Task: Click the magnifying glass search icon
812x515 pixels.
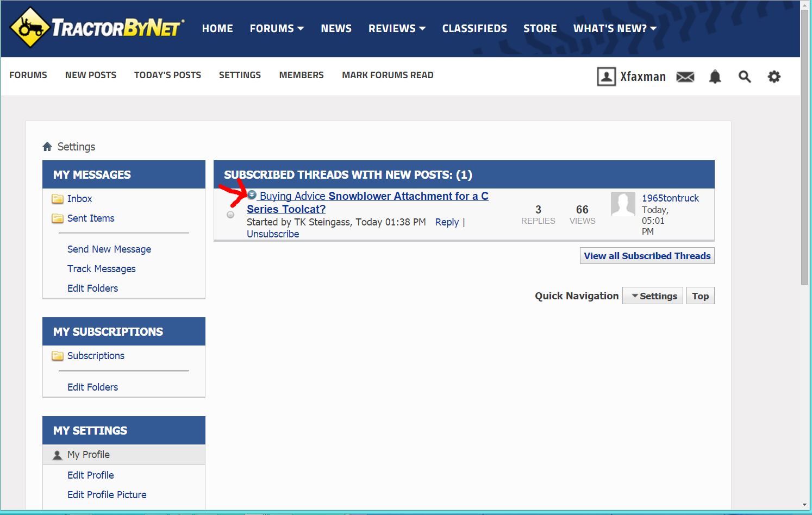Action: click(744, 77)
